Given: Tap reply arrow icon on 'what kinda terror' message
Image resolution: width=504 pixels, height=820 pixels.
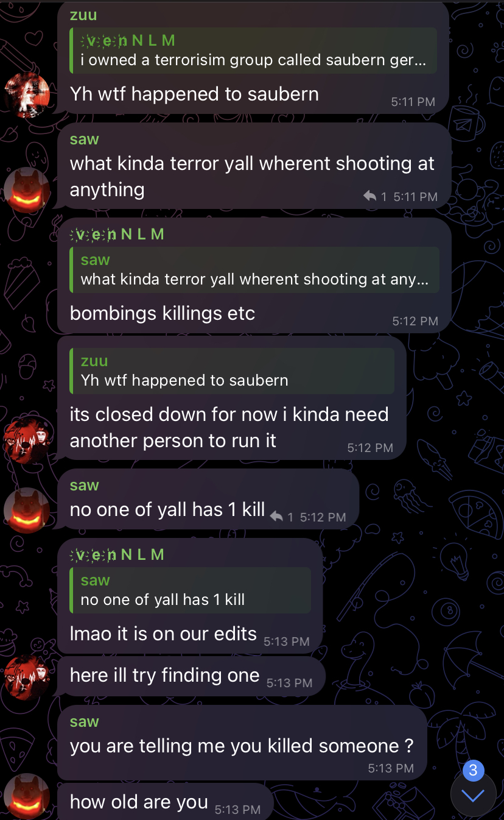Looking at the screenshot, I should click(x=369, y=196).
